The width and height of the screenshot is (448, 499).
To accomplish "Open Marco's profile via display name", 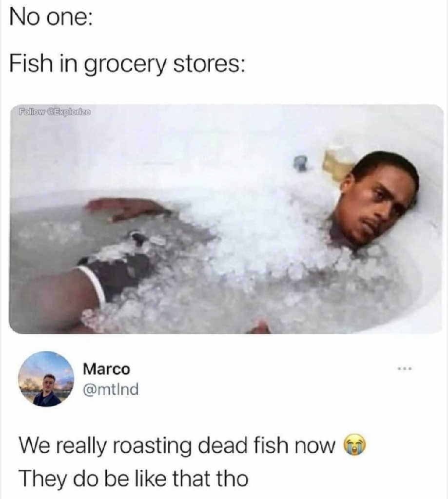I will click(106, 369).
